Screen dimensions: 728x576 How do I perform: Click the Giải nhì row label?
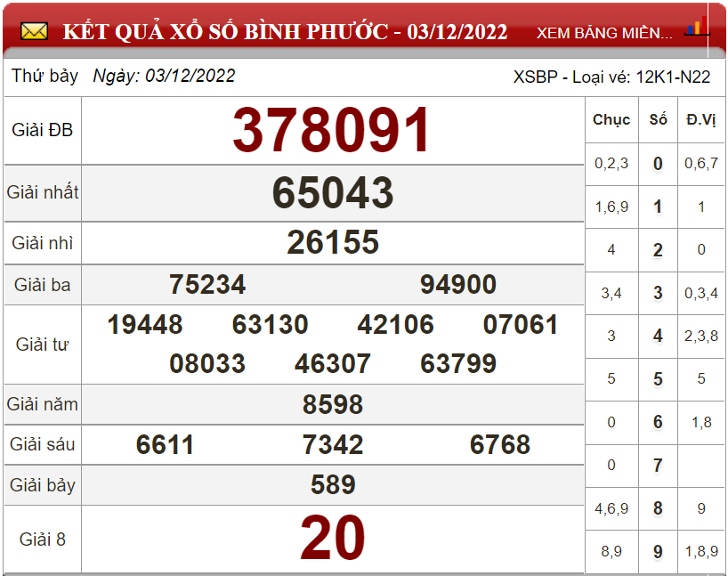pyautogui.click(x=42, y=243)
